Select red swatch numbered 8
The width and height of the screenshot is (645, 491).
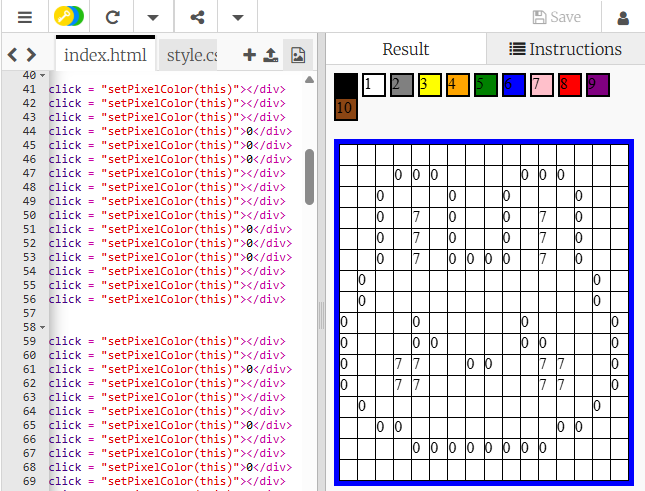[x=570, y=85]
